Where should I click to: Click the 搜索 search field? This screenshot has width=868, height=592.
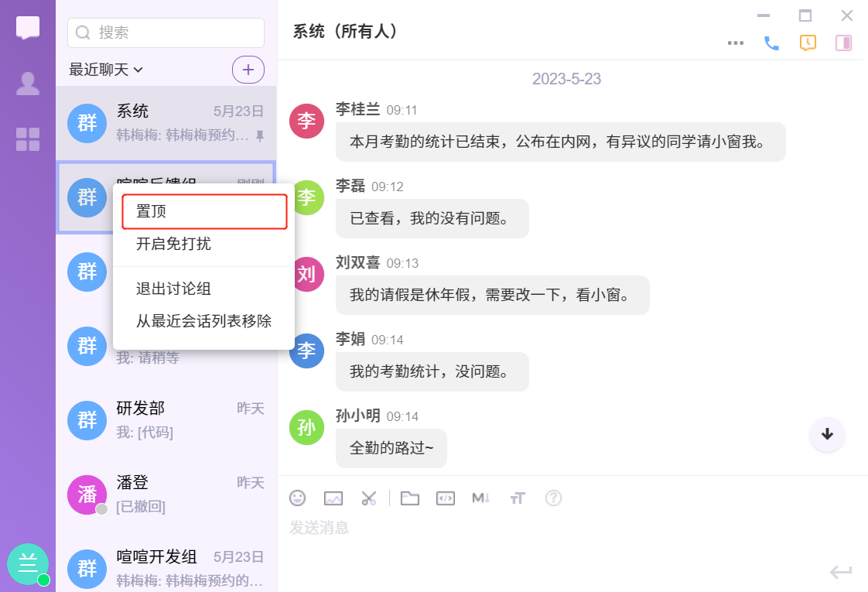[166, 33]
